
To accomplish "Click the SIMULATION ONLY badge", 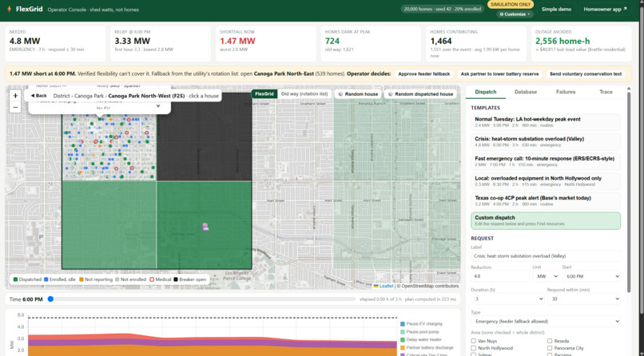I will click(x=511, y=5).
